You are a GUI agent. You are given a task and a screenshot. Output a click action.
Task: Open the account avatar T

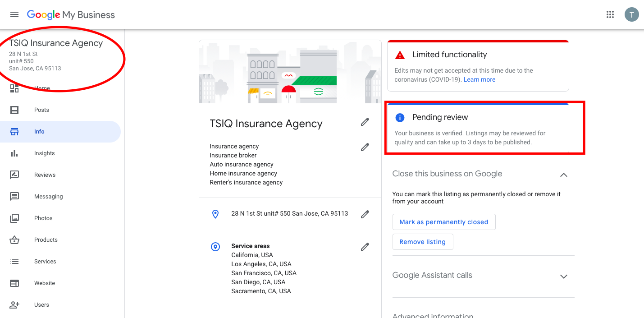click(631, 14)
